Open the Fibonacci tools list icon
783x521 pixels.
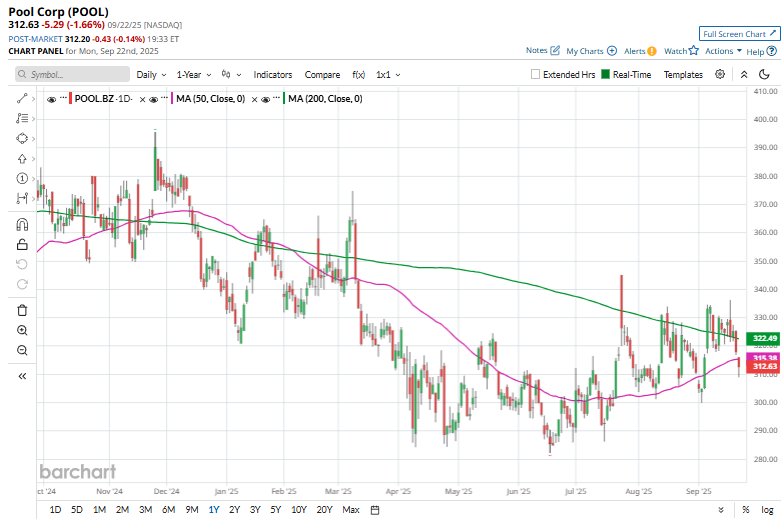[22, 118]
